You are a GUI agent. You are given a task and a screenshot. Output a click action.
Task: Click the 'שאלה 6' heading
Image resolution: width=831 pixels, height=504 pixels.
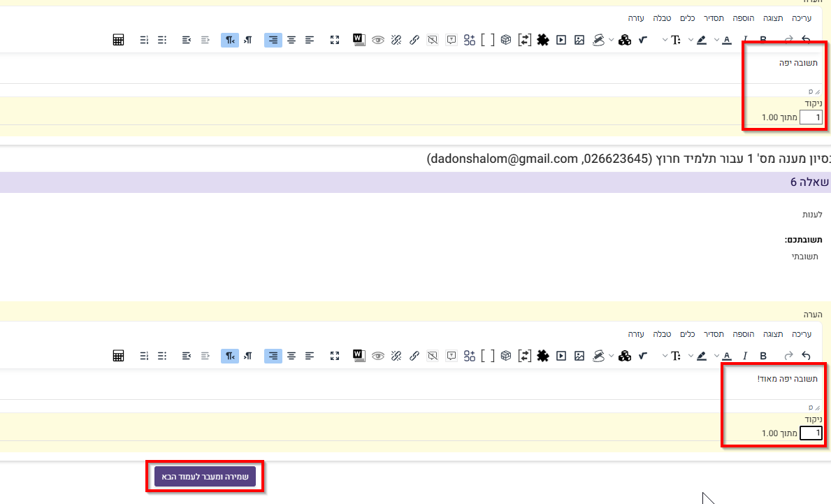tap(809, 182)
